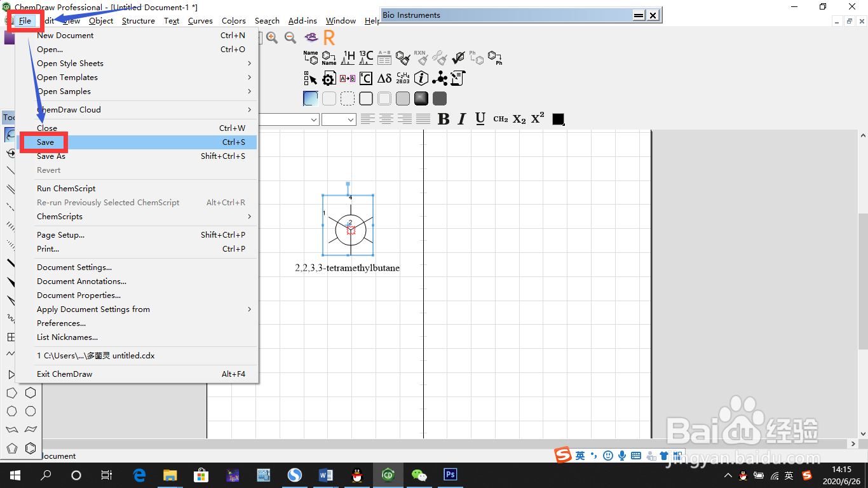Viewport: 868px width, 488px height.
Task: Open Photoshop from the taskbar
Action: [x=450, y=475]
